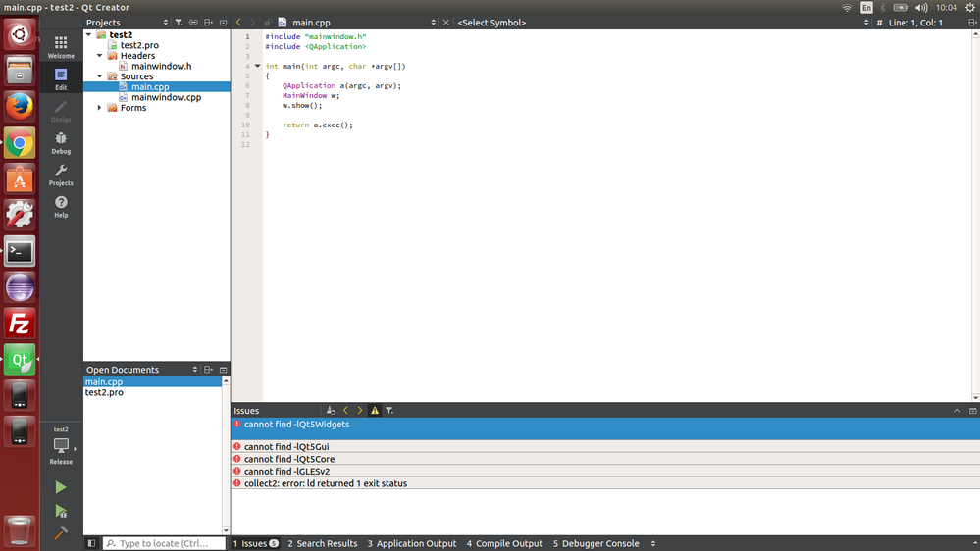Open FileZilla from the dock

click(x=20, y=324)
